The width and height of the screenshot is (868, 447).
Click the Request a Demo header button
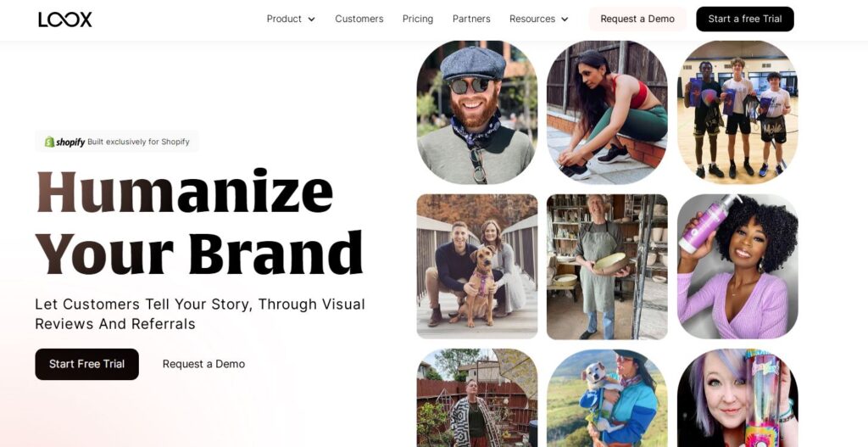[x=637, y=19]
